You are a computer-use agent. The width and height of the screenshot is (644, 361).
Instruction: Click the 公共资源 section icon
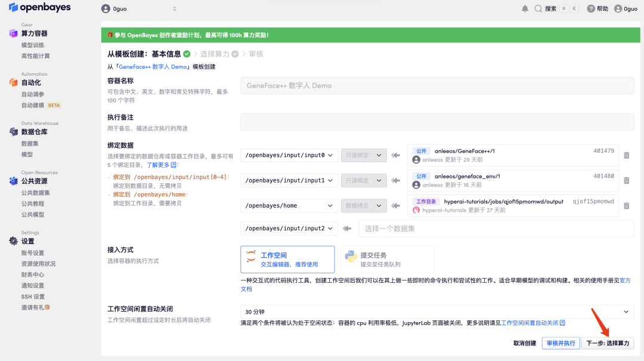click(14, 181)
